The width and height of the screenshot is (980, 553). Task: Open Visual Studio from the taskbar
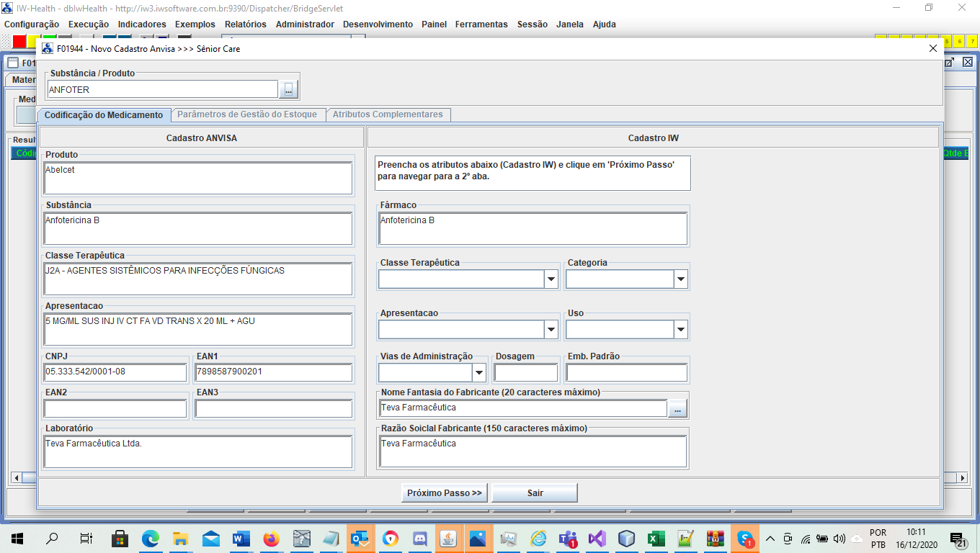[597, 538]
